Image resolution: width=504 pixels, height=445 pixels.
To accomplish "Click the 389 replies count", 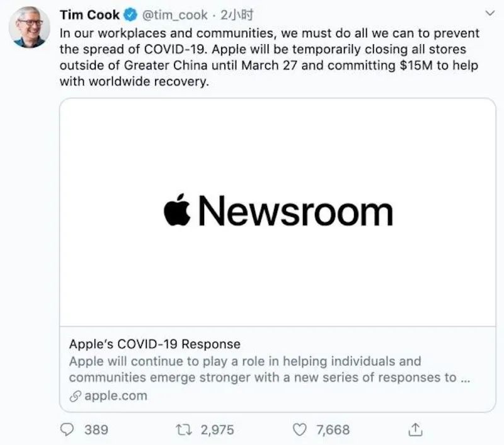I will click(x=96, y=430).
